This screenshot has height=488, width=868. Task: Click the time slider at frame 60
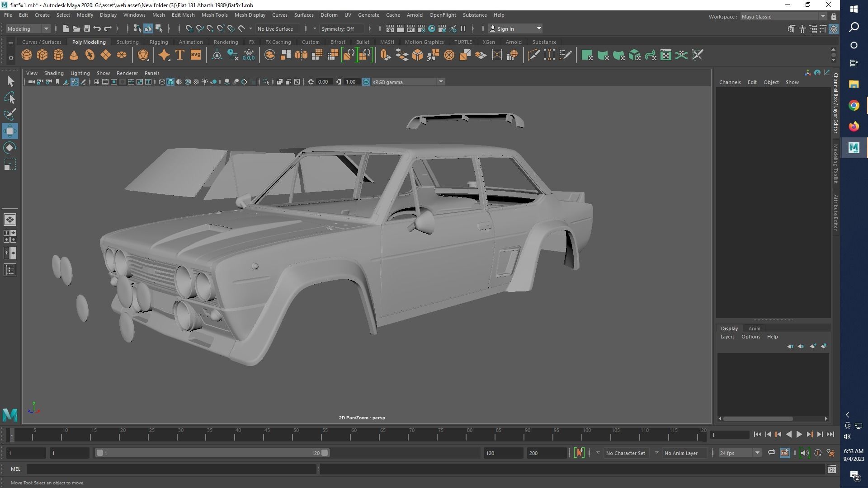click(x=354, y=435)
